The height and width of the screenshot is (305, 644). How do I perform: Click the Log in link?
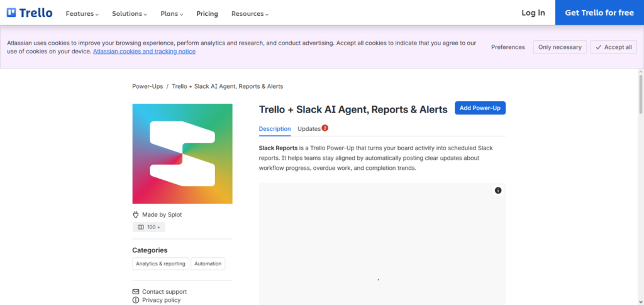click(x=533, y=13)
